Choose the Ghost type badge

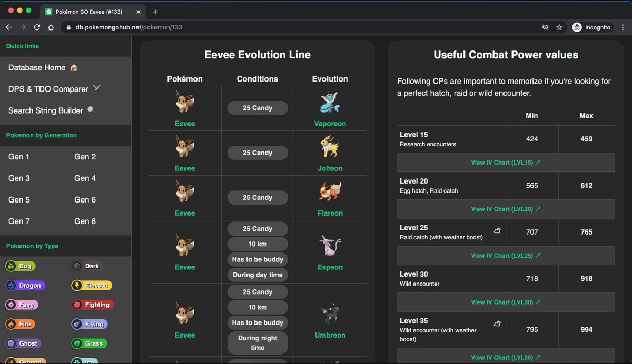tap(23, 344)
